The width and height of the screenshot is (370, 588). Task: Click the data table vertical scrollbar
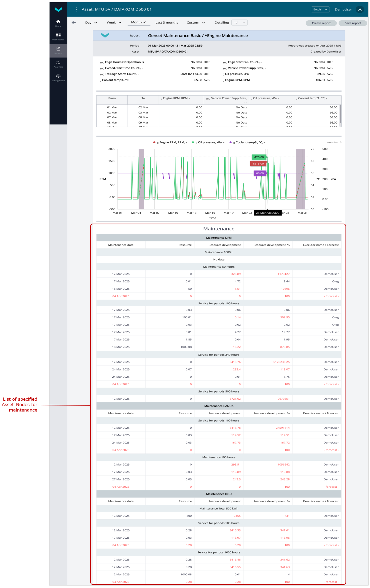[340, 114]
